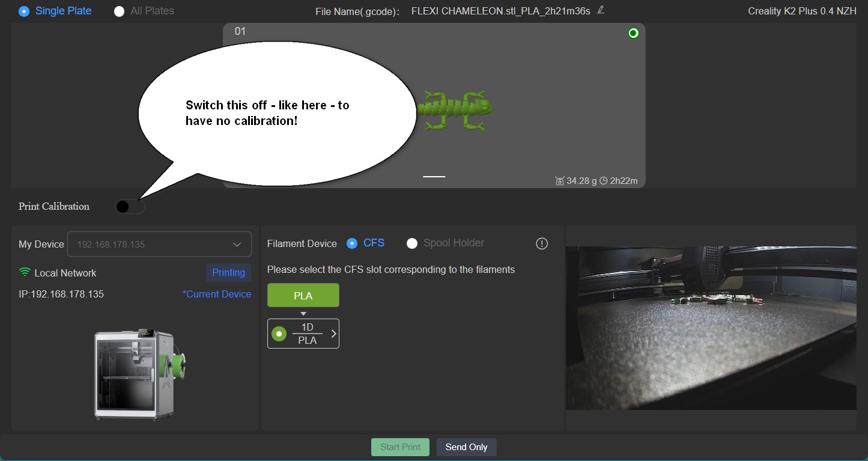The image size is (868, 461).
Task: Click the Filament Device label
Action: click(x=302, y=243)
